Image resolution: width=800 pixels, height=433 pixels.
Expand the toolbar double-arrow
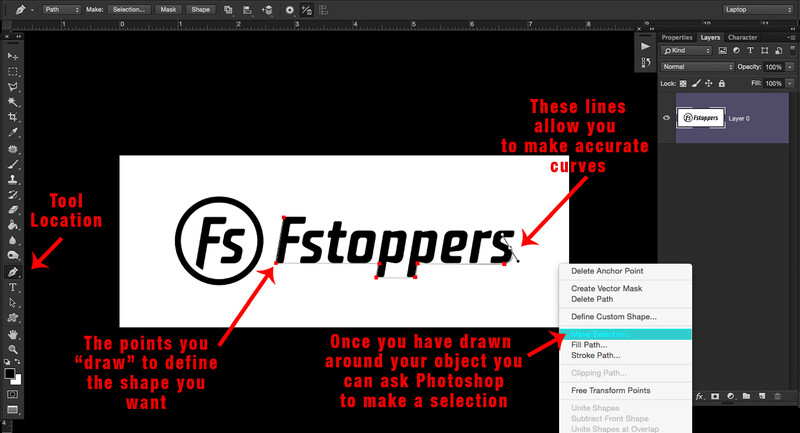[x=18, y=37]
